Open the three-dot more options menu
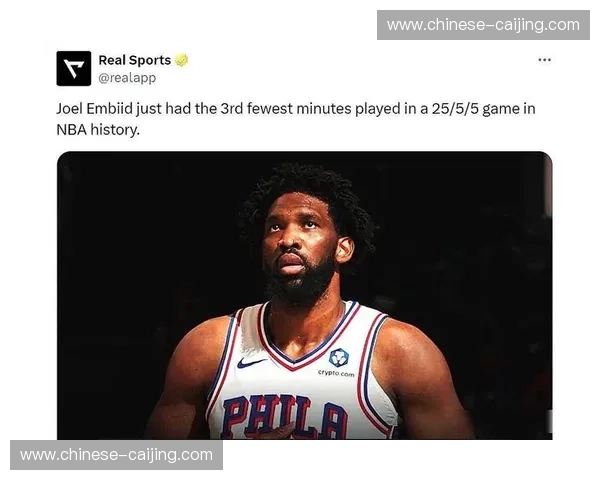This screenshot has height=480, width=600. pos(544,60)
